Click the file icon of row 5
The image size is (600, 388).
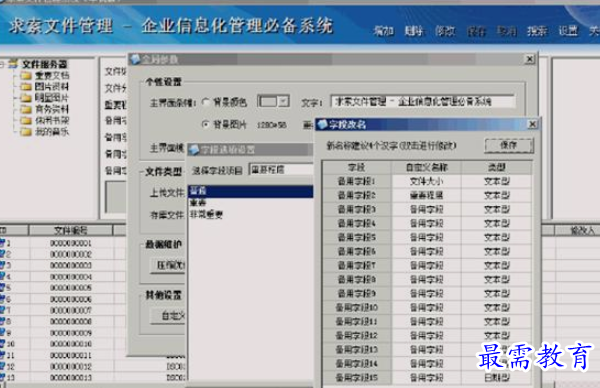point(3,288)
